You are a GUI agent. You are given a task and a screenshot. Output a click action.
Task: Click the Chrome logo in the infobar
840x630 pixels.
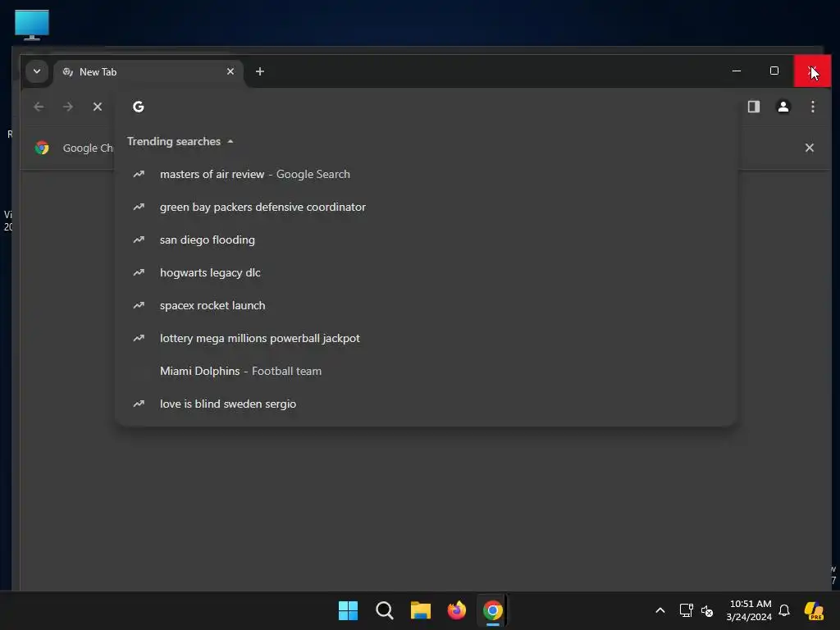tap(42, 148)
